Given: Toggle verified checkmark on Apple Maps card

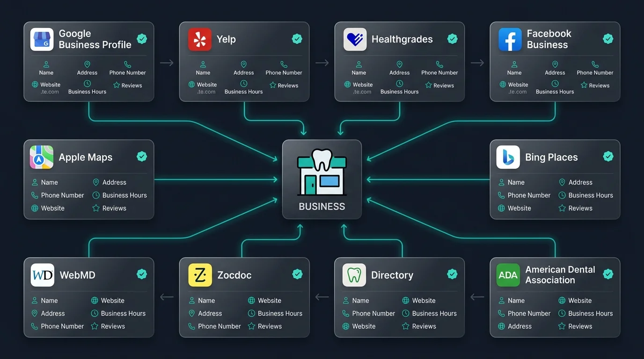Looking at the screenshot, I should pos(142,157).
